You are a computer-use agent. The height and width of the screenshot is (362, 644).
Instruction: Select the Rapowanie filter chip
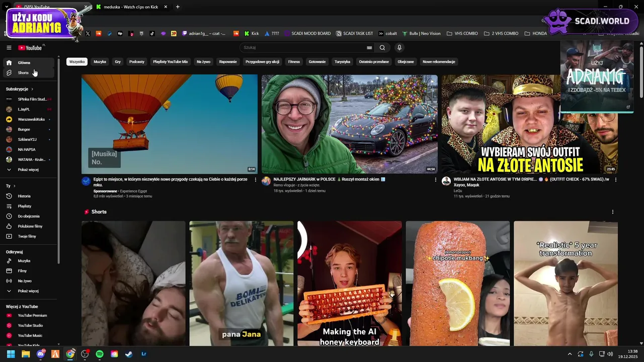click(228, 62)
